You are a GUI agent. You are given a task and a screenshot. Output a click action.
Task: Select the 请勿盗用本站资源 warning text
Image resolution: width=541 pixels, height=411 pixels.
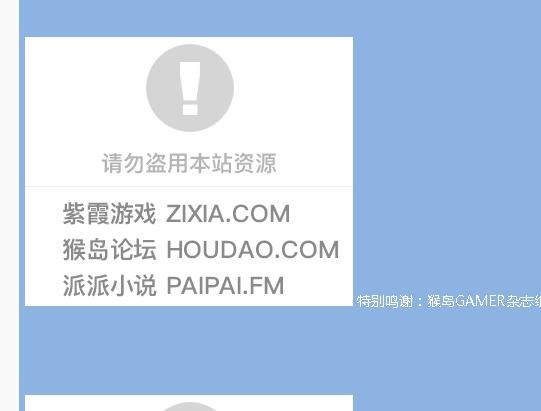coord(189,163)
